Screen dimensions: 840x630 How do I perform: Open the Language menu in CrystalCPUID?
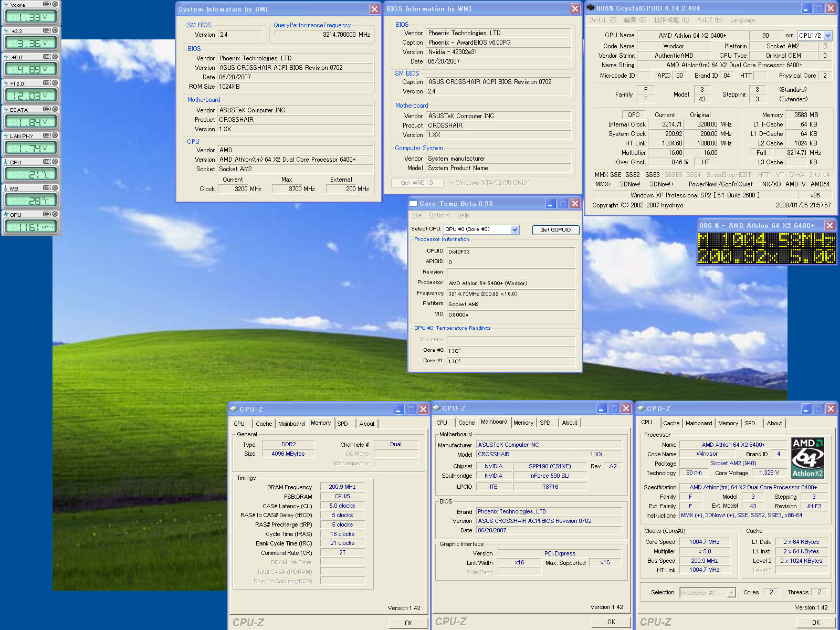click(742, 20)
